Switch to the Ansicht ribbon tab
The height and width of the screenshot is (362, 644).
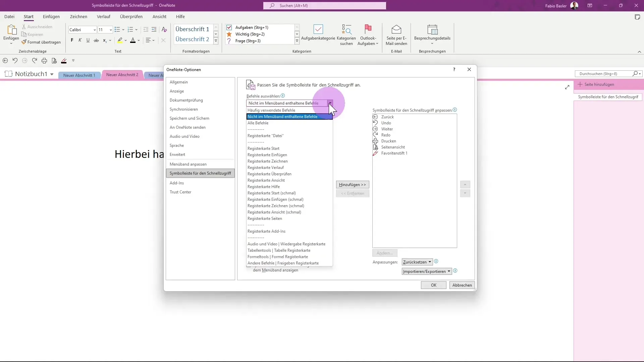pyautogui.click(x=159, y=16)
